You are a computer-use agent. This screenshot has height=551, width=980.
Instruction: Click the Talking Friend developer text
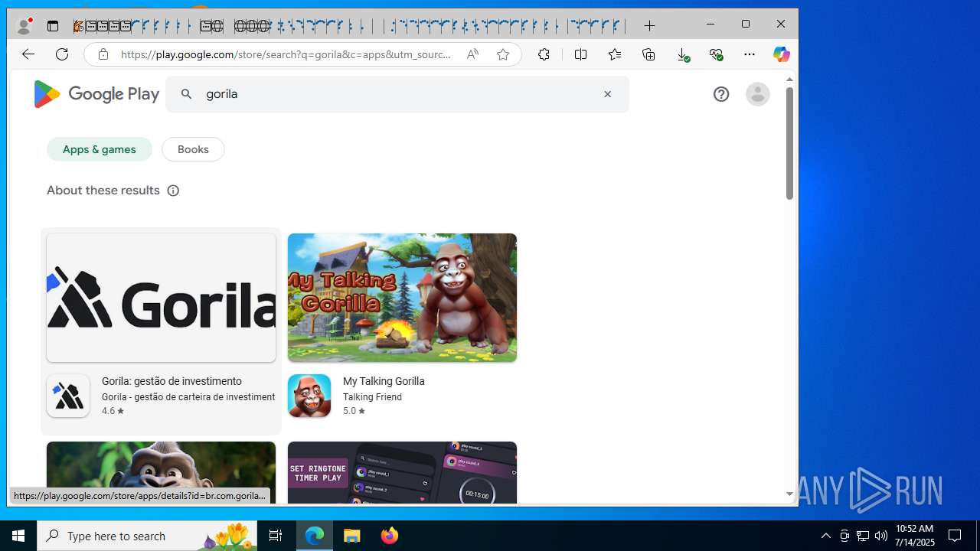(372, 397)
